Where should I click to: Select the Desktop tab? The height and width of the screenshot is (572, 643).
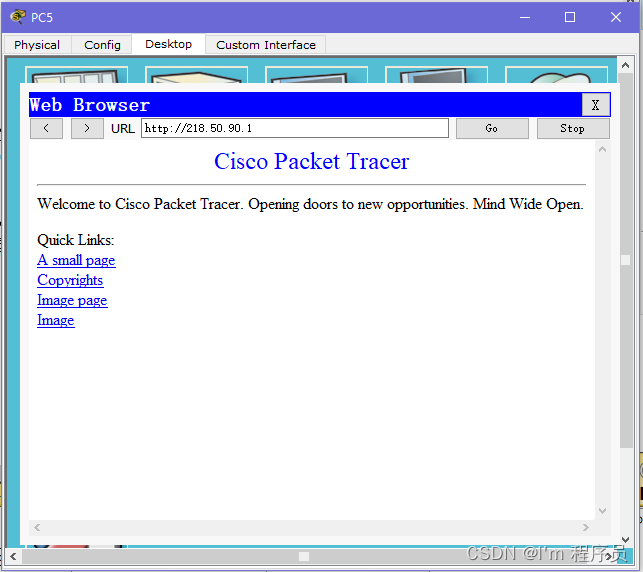pyautogui.click(x=168, y=44)
